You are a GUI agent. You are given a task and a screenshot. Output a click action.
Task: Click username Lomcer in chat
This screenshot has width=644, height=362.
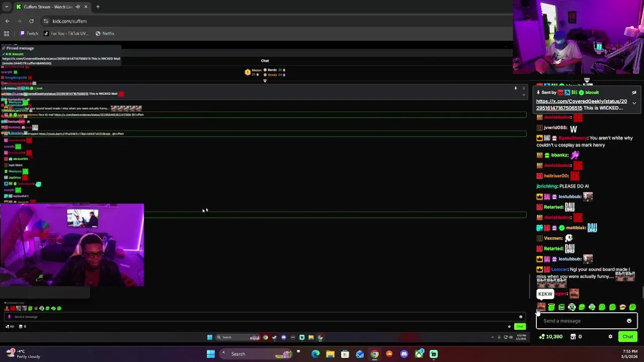click(559, 269)
